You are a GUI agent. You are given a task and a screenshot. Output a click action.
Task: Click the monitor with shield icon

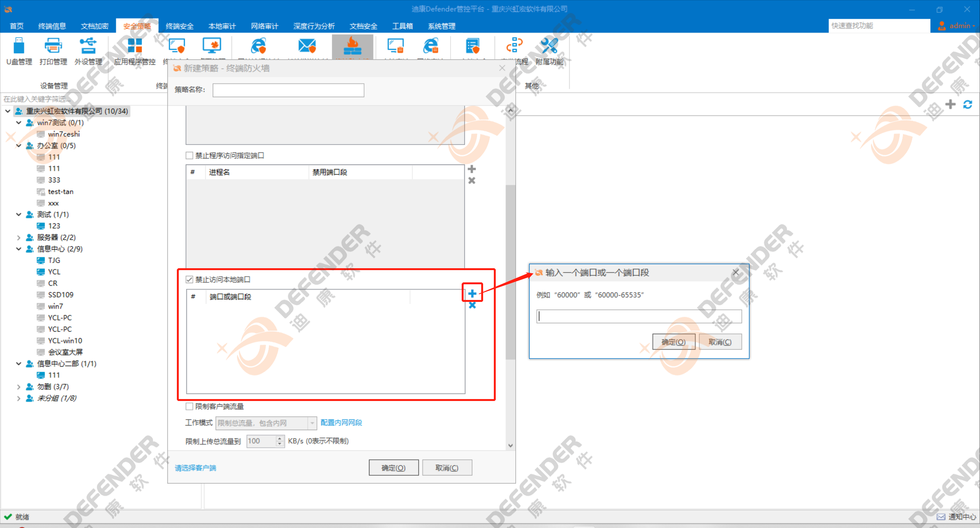[176, 46]
